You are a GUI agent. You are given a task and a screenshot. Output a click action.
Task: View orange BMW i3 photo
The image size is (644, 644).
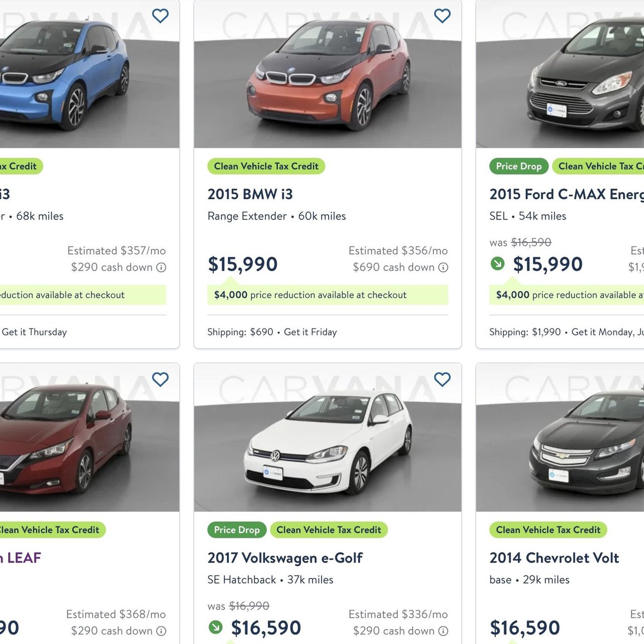328,74
